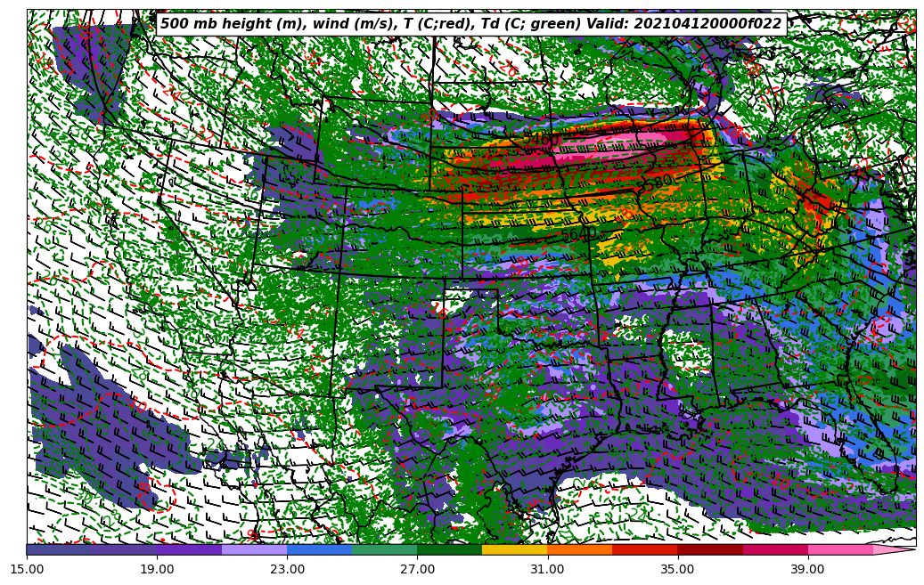This screenshot has height=585, width=924.
Task: Click the royal blue colorbar segment
Action: tap(319, 549)
